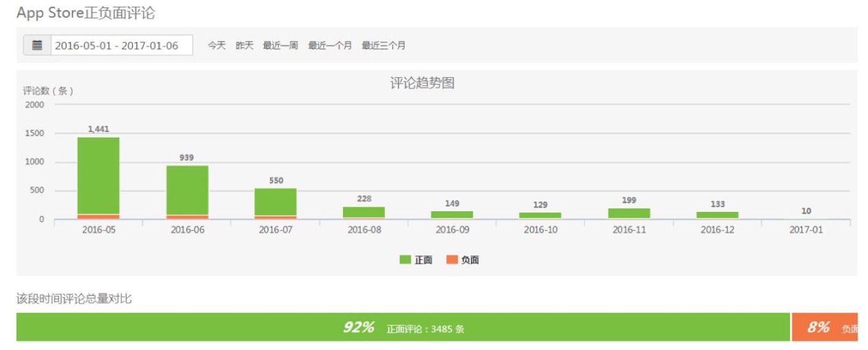Select the 昨天 quick filter
Image resolution: width=868 pixels, height=350 pixels.
(x=244, y=45)
